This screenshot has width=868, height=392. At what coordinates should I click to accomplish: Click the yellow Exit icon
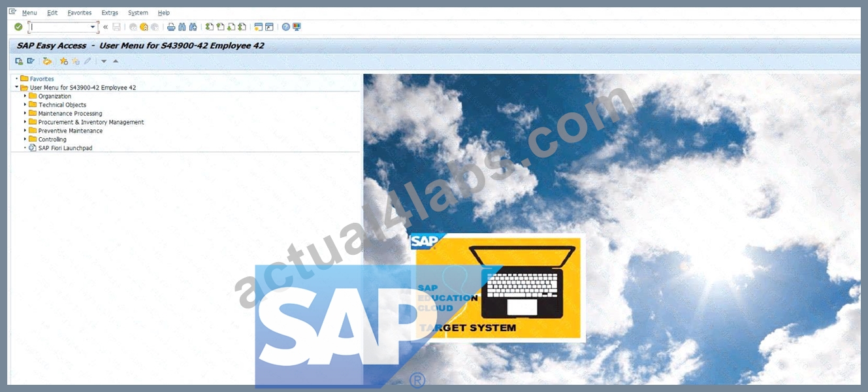pyautogui.click(x=144, y=27)
